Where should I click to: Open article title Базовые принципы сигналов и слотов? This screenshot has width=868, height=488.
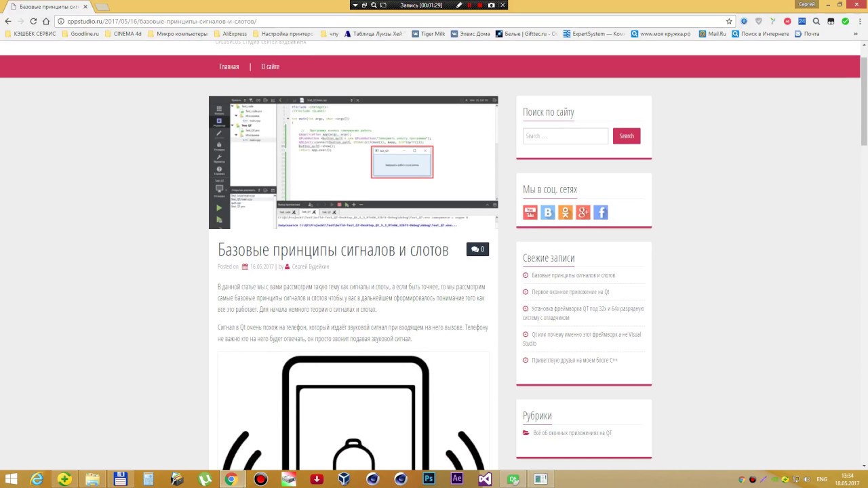[x=333, y=250]
